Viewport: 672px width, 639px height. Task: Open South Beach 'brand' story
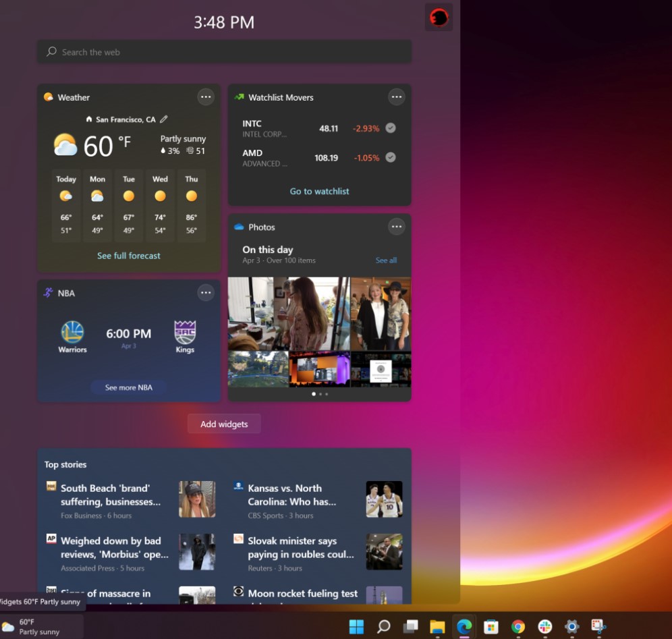(111, 495)
